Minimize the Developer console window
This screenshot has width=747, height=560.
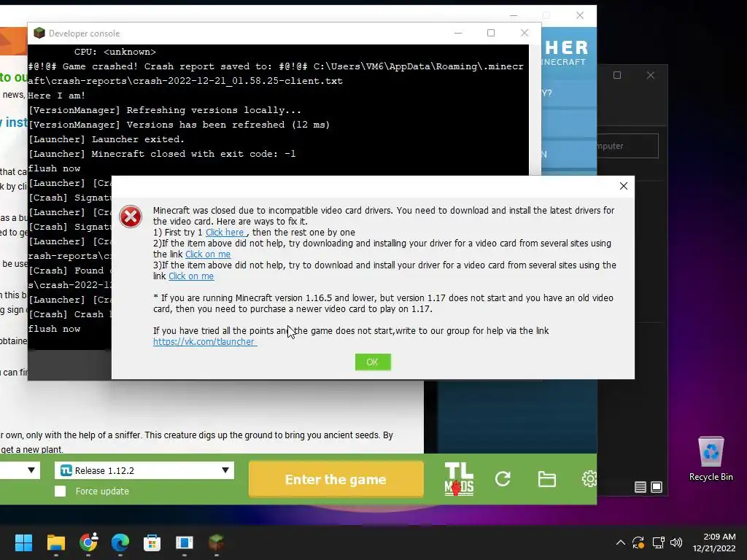click(x=458, y=34)
